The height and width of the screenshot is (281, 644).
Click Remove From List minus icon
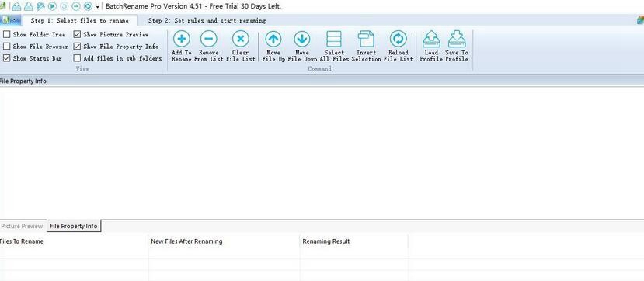click(x=209, y=39)
